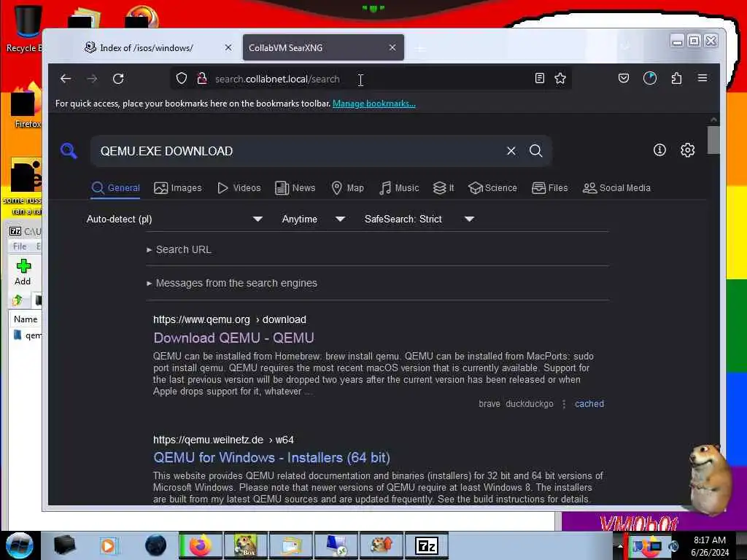Click the Add button in the 7-Zip window
Viewport: 747px width, 560px height.
(x=23, y=273)
